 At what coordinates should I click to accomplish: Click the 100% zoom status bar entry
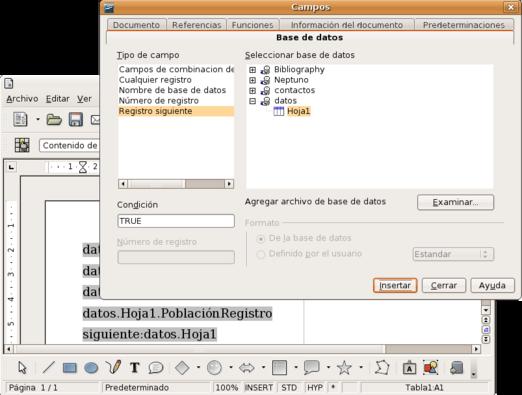tap(227, 388)
